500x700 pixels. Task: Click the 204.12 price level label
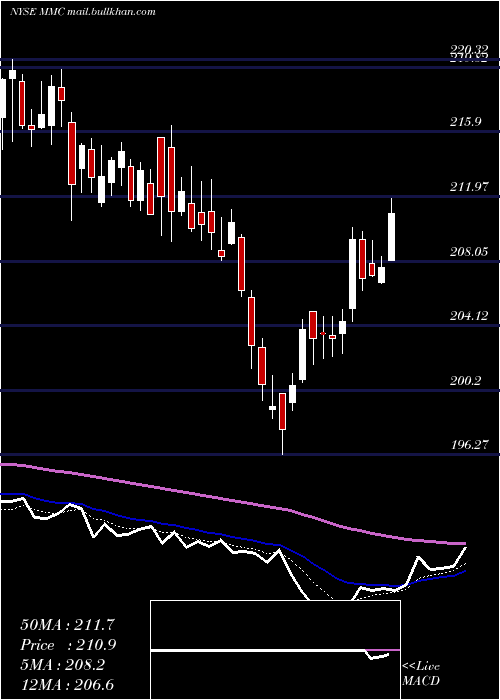point(468,316)
